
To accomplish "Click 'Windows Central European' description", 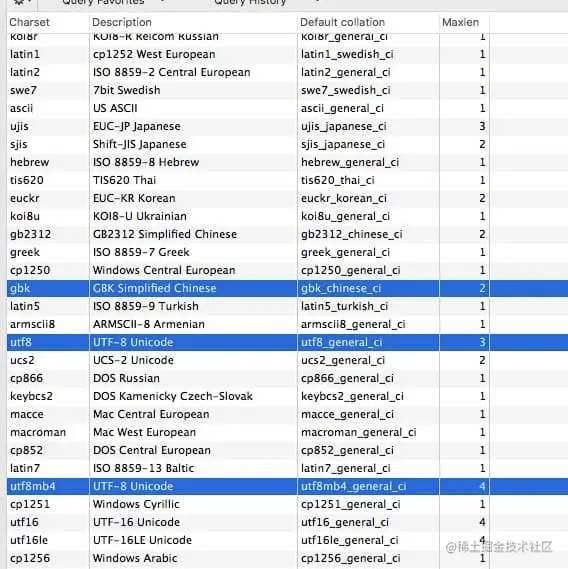I will (164, 270).
